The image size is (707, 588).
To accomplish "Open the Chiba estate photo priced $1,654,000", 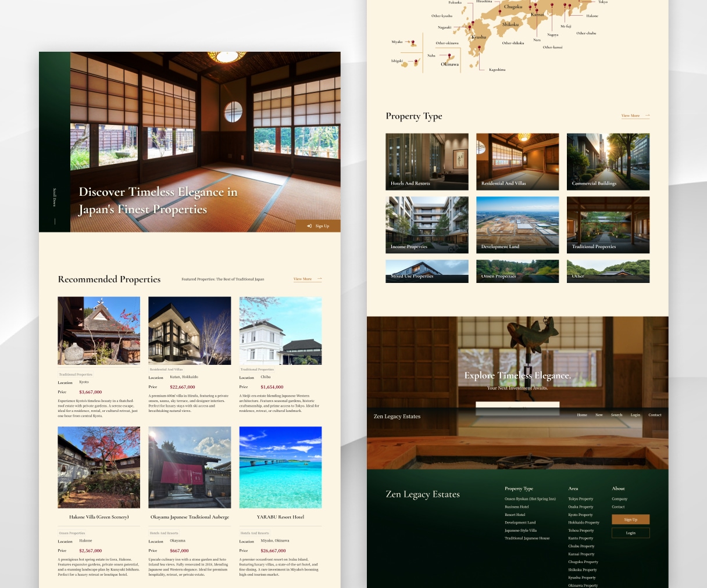I will [280, 331].
